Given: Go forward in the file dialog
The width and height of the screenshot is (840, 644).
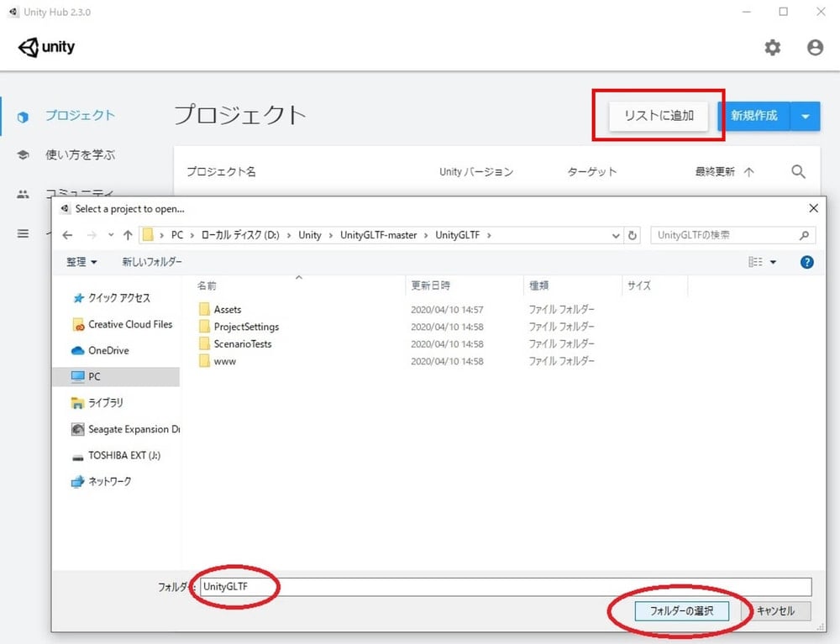Looking at the screenshot, I should coord(92,235).
